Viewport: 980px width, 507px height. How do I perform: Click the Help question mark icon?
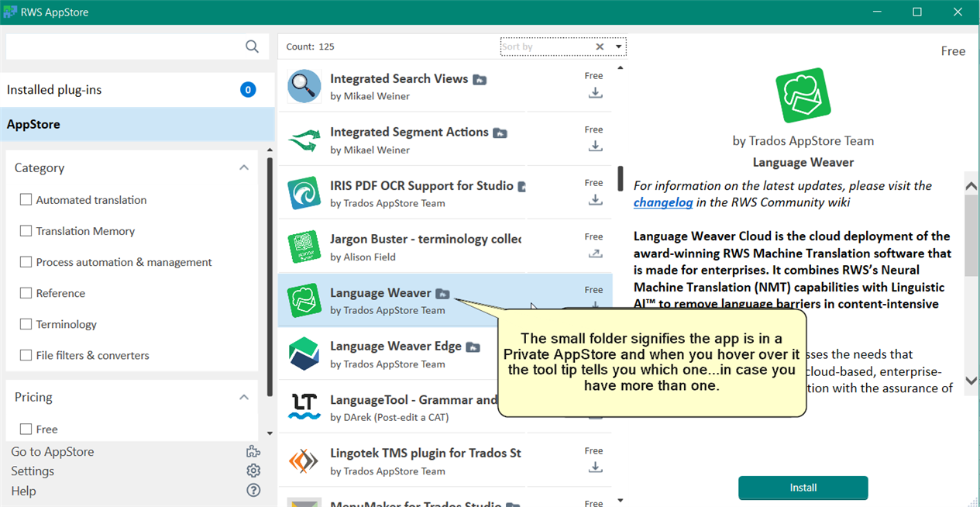253,491
